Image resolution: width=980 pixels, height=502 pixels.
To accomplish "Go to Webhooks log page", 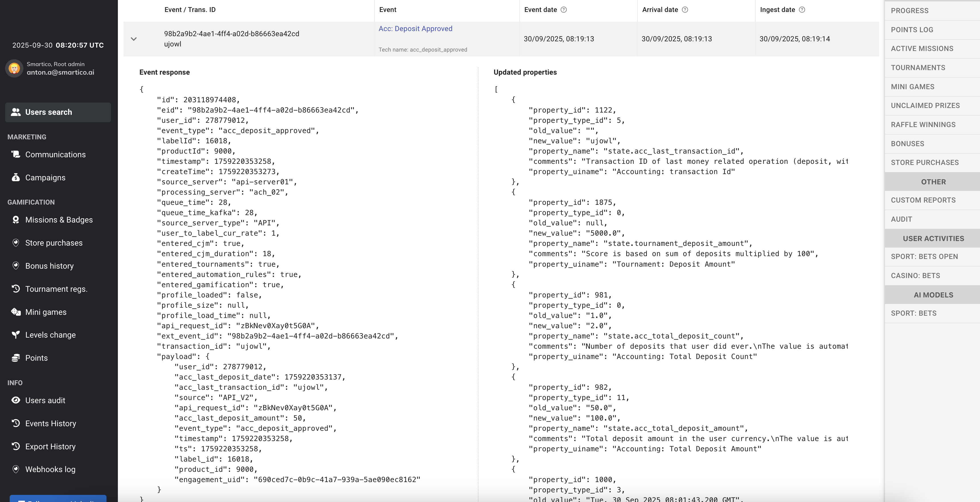I will 50,469.
